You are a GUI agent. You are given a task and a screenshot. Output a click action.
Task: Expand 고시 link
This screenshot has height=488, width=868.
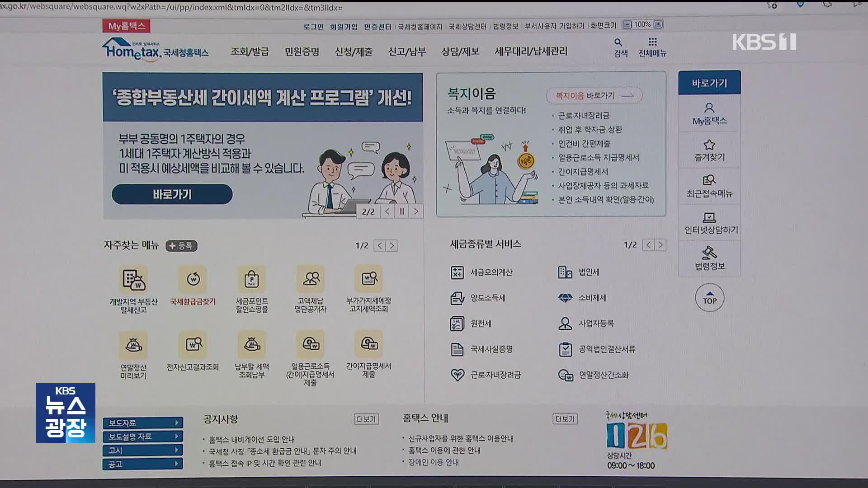click(143, 450)
